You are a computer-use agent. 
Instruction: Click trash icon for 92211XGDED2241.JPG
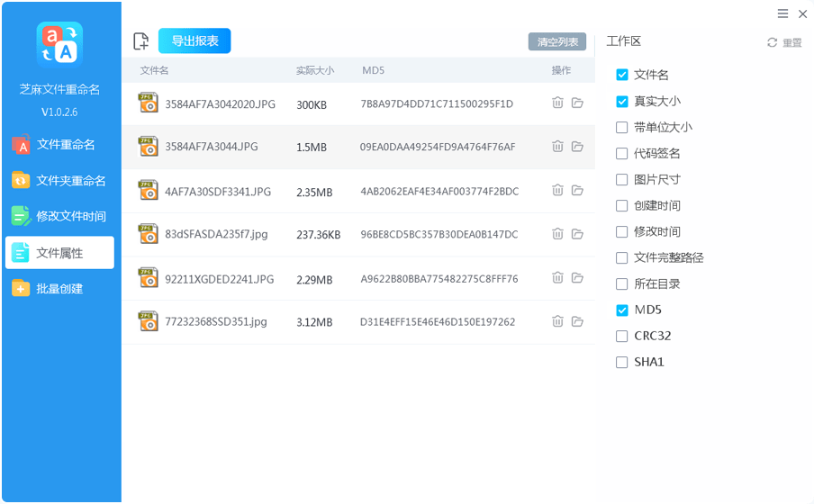tap(557, 278)
